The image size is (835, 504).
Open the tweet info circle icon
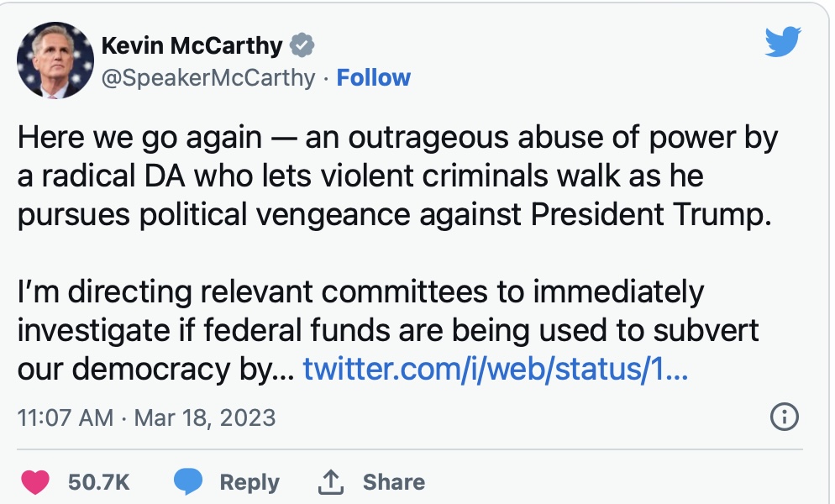click(783, 417)
